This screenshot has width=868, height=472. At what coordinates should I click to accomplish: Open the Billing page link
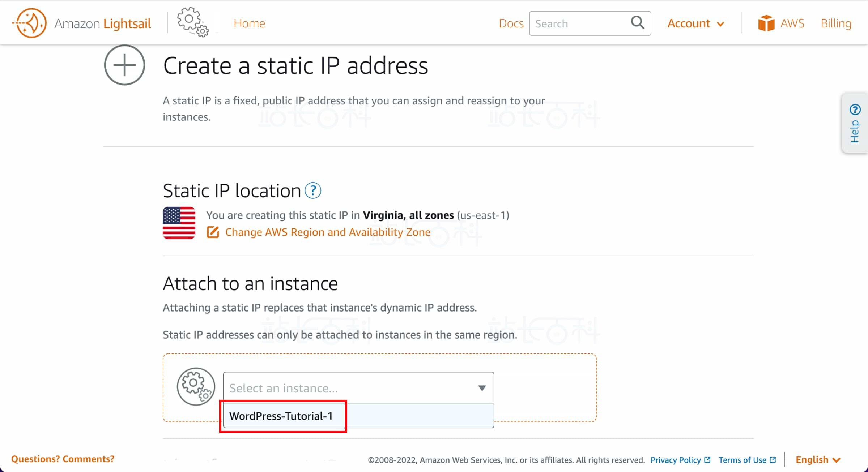coord(836,23)
